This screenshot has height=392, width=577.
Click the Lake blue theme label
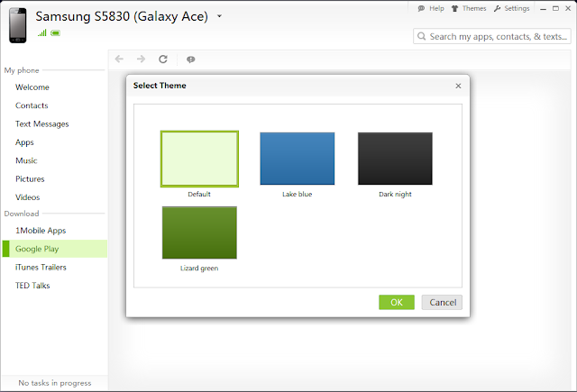pyautogui.click(x=297, y=194)
